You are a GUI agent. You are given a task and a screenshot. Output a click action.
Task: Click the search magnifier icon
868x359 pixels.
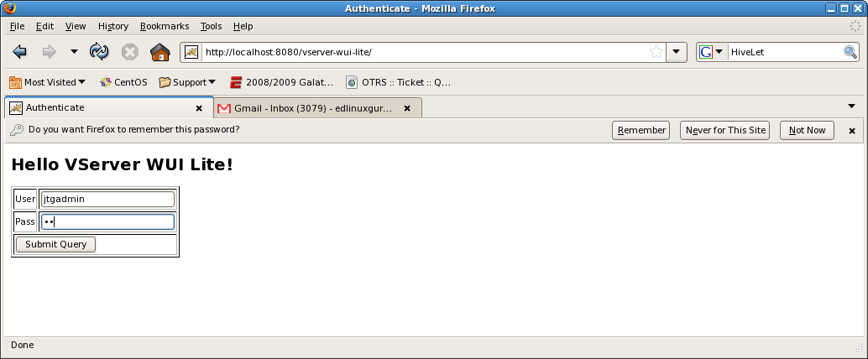[850, 52]
